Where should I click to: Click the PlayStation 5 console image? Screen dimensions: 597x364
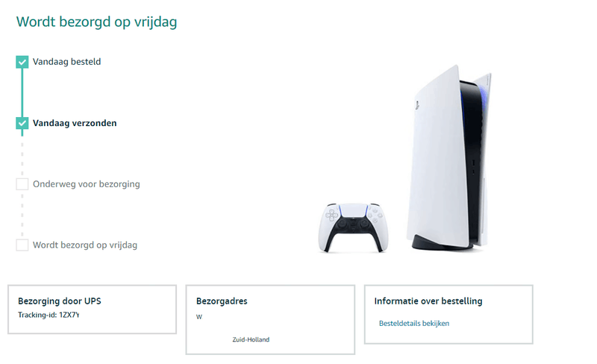point(449,158)
